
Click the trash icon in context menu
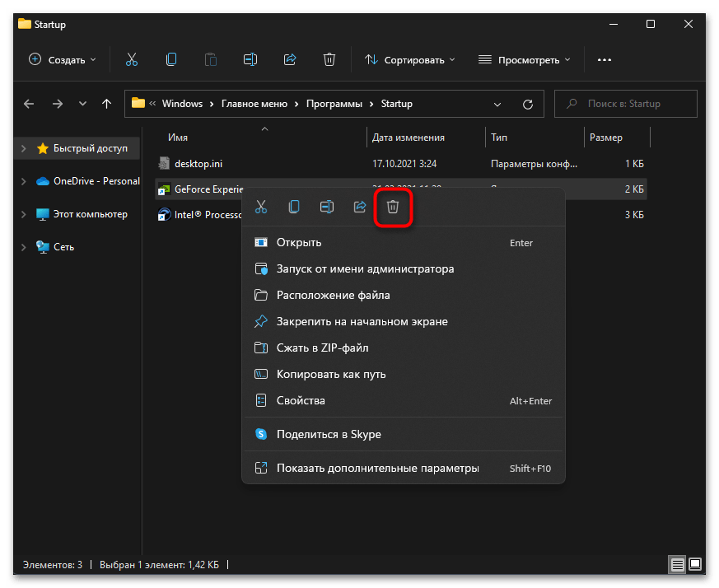393,207
